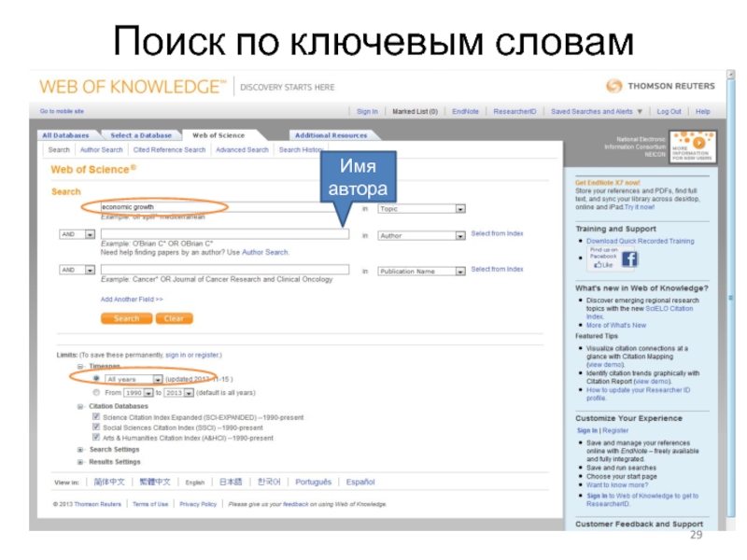
Task: Click the Sign In link in top bar
Action: point(367,111)
